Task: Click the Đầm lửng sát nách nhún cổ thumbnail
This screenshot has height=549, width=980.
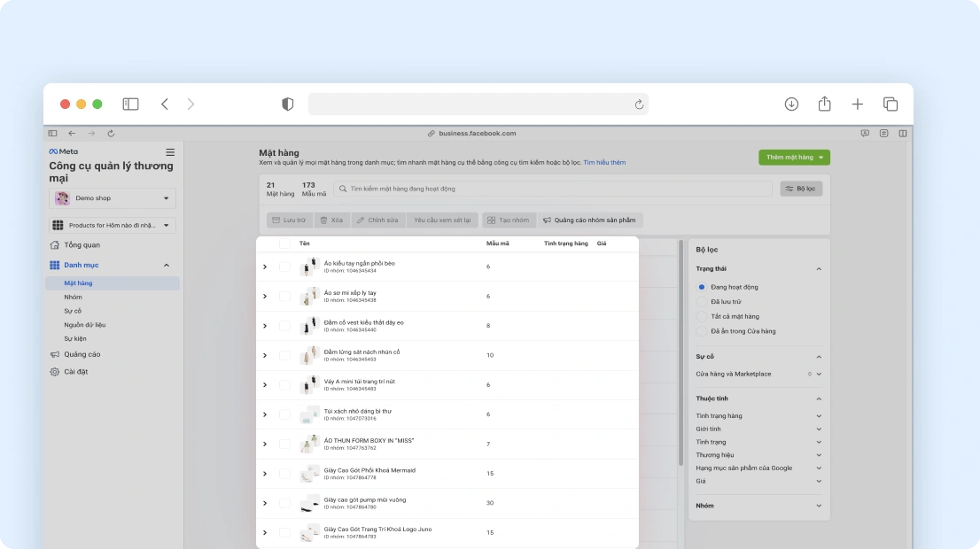Action: pos(309,355)
